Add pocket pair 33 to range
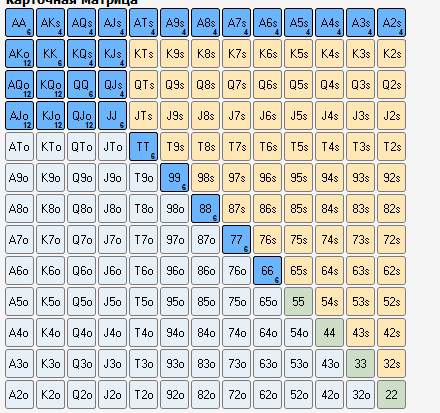440x413 pixels. click(360, 364)
